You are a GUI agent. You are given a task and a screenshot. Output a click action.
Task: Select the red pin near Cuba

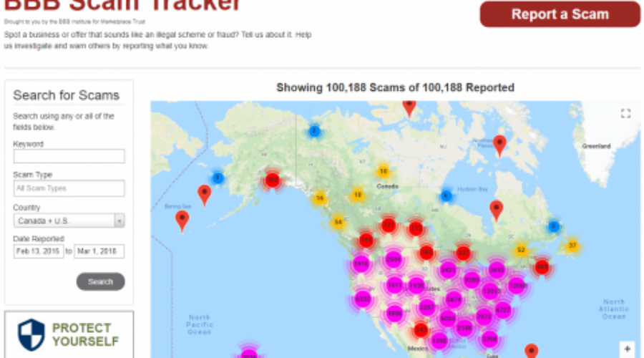tap(531, 351)
